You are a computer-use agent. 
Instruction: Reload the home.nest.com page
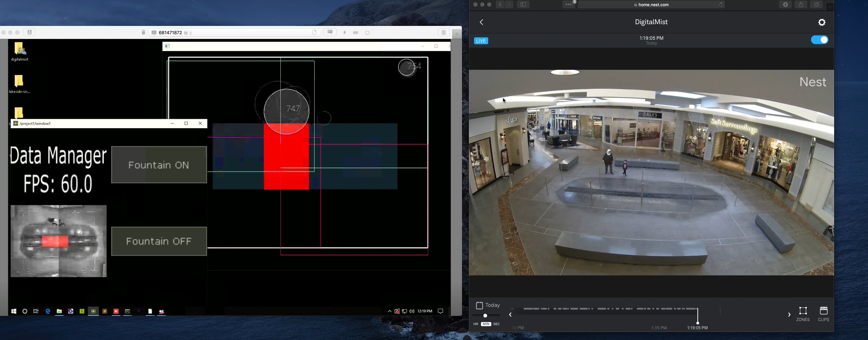tap(721, 4)
